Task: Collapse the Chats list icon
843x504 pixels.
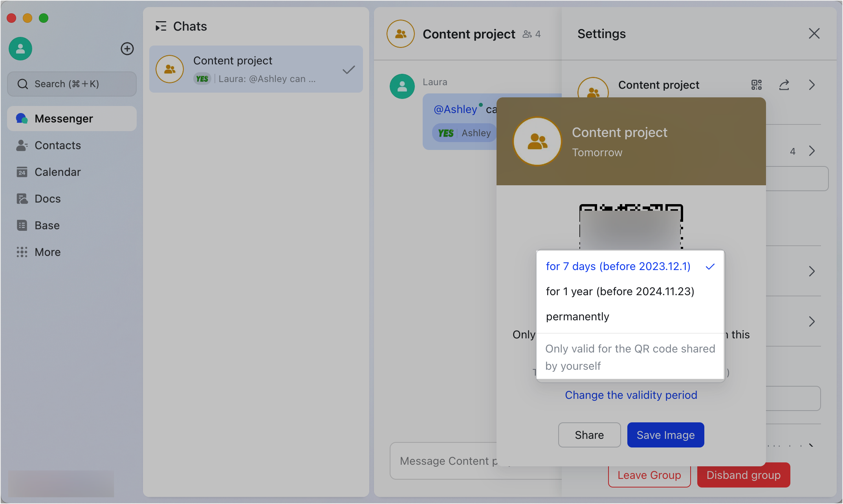Action: click(161, 26)
